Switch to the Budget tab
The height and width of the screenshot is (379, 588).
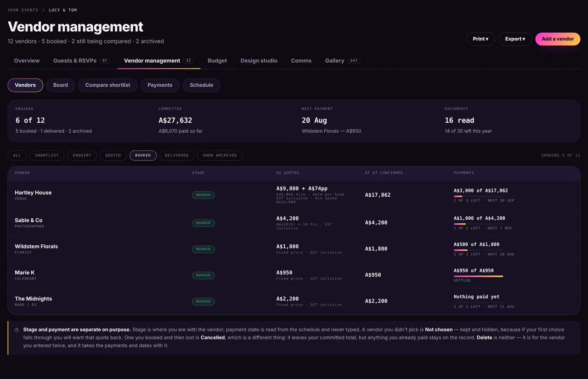pos(217,61)
